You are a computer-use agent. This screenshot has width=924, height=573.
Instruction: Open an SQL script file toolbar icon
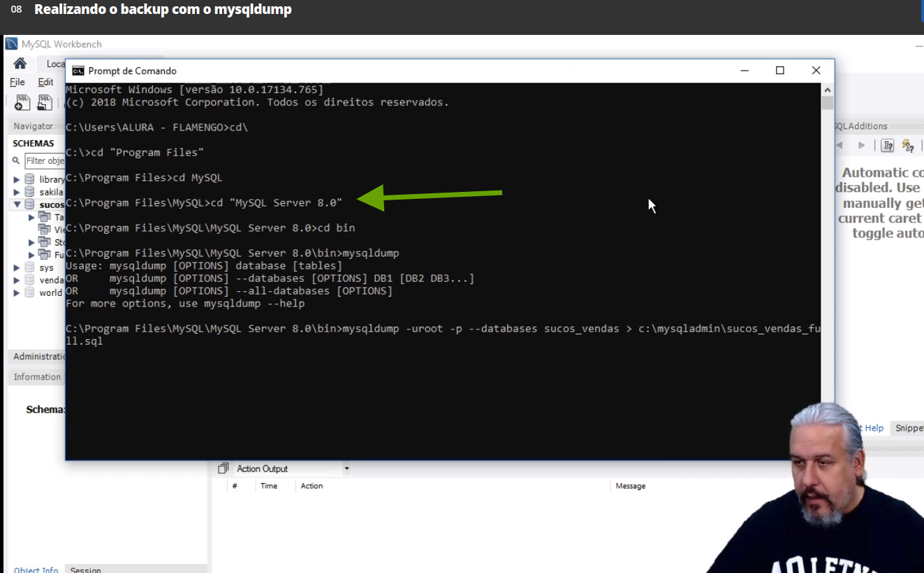[45, 103]
